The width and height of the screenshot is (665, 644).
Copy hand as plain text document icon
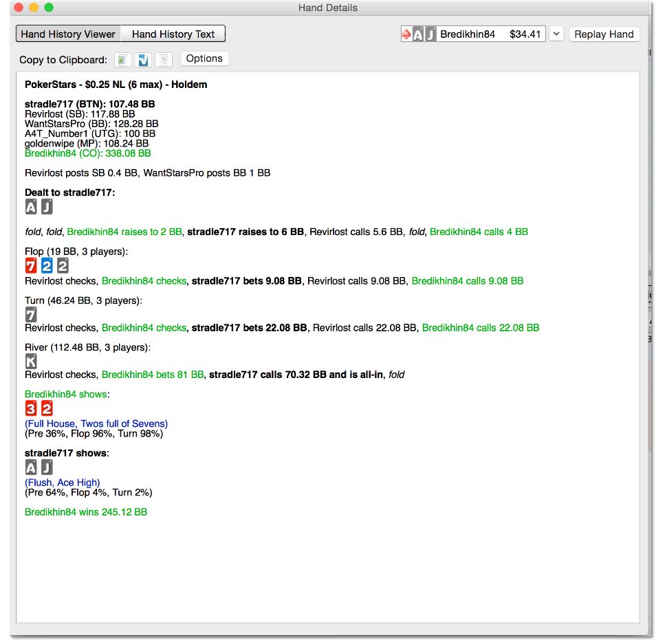pos(164,60)
